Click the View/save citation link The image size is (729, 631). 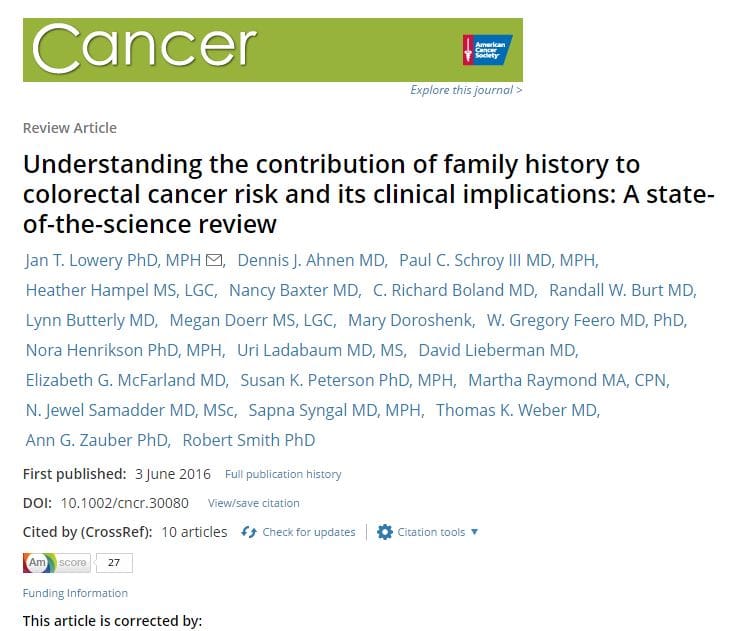(253, 503)
